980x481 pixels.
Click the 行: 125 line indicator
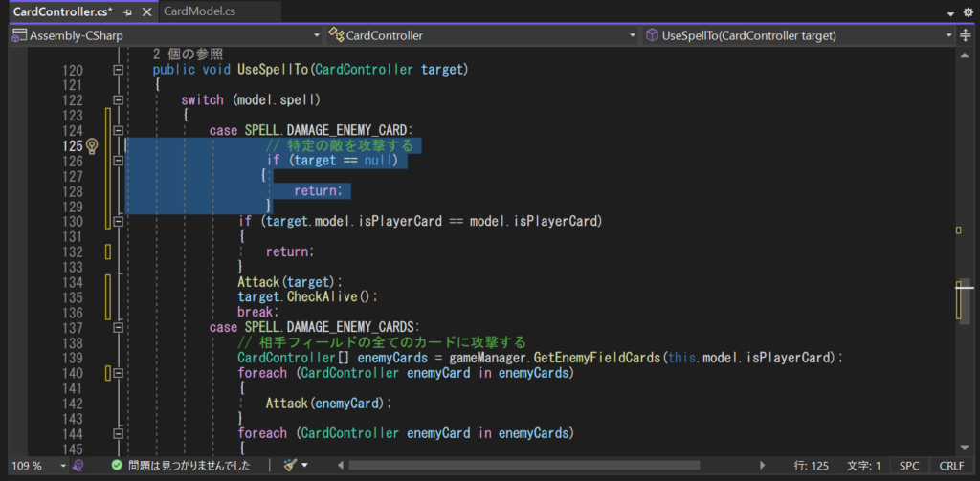point(812,466)
